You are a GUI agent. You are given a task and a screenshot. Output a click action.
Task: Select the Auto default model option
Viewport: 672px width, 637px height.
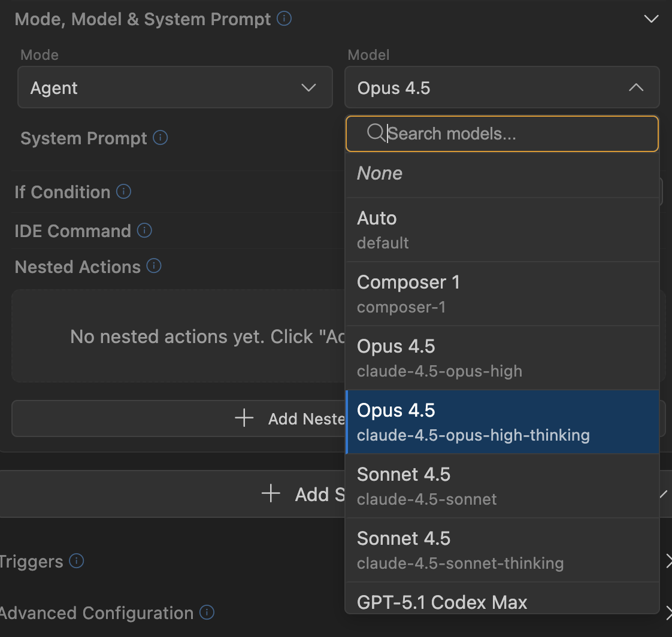click(502, 229)
